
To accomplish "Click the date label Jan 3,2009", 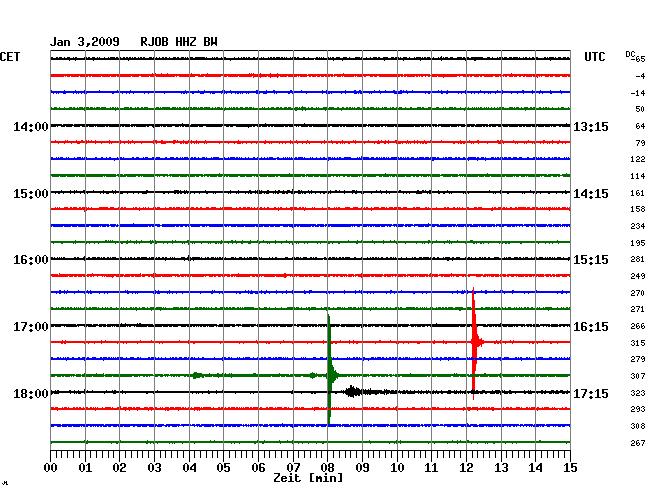I will [x=85, y=42].
